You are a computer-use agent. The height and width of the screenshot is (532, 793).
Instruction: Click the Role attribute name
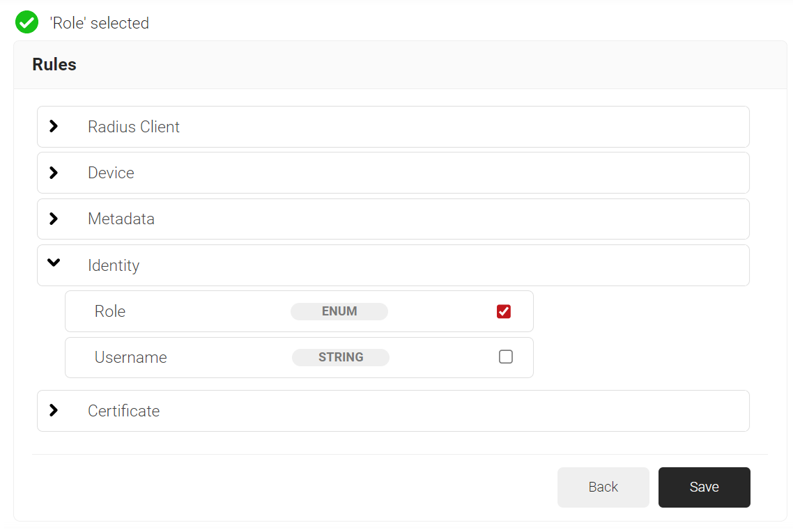coord(110,311)
